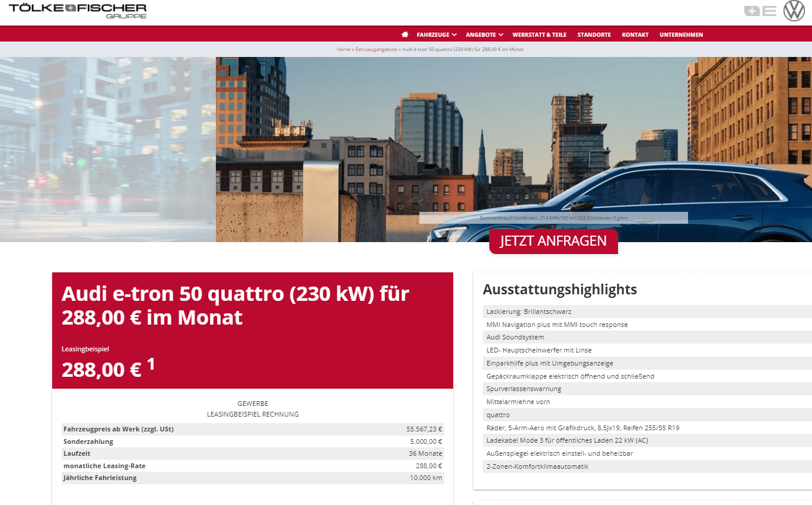The height and width of the screenshot is (505, 812).
Task: Click the Stromverbrauch kombiniert consumption note
Action: tap(553, 218)
